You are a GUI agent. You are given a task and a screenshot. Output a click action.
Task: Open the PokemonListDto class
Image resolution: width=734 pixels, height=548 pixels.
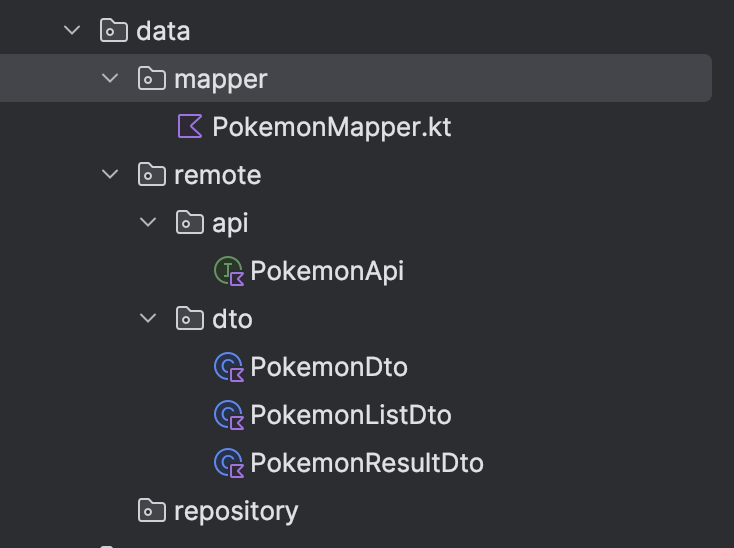tap(350, 415)
